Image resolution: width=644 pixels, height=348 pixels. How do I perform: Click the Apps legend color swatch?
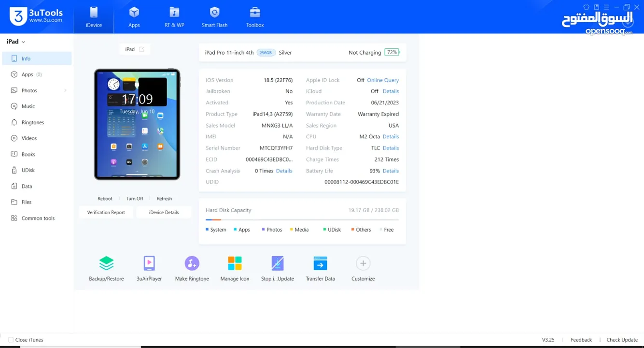(235, 230)
